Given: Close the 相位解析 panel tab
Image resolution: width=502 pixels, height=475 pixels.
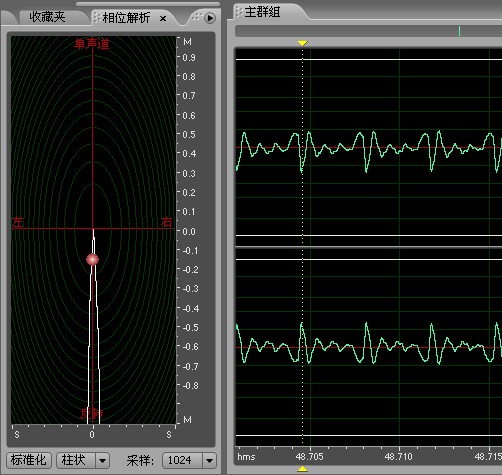Looking at the screenshot, I should pos(163,19).
